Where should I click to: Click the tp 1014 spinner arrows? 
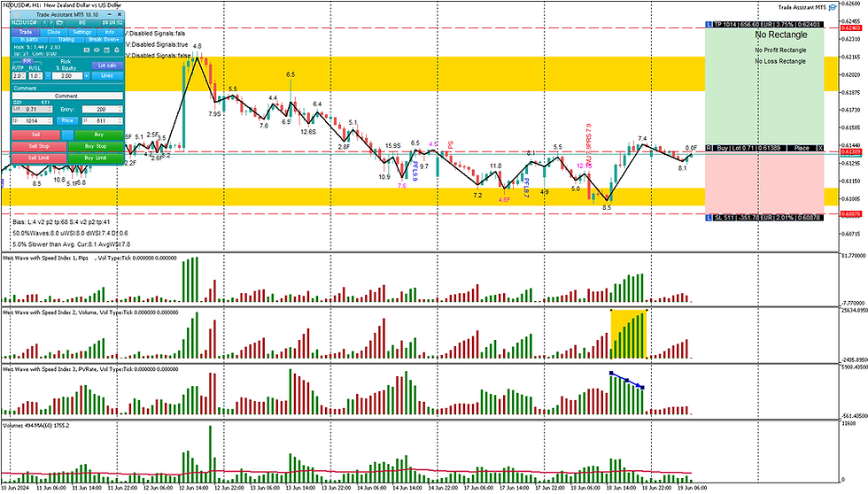[50, 120]
